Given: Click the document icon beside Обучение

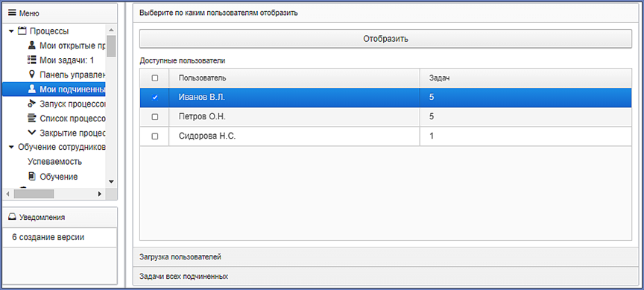Looking at the screenshot, I should click(31, 177).
